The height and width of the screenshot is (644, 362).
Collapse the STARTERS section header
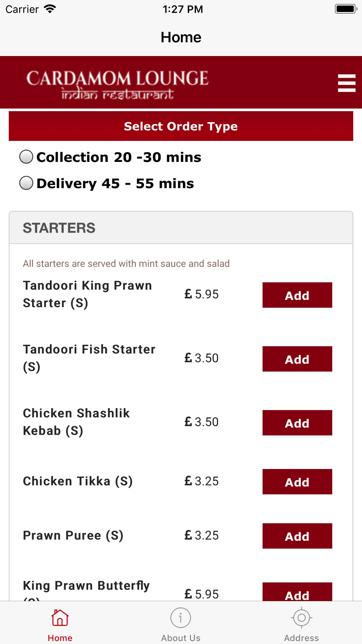(x=181, y=228)
